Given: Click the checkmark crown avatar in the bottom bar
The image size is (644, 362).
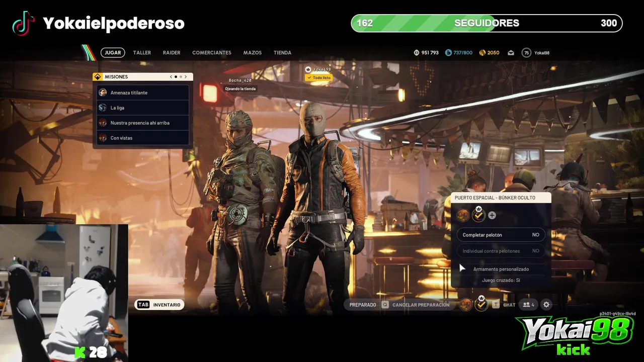Looking at the screenshot, I should coord(481,303).
